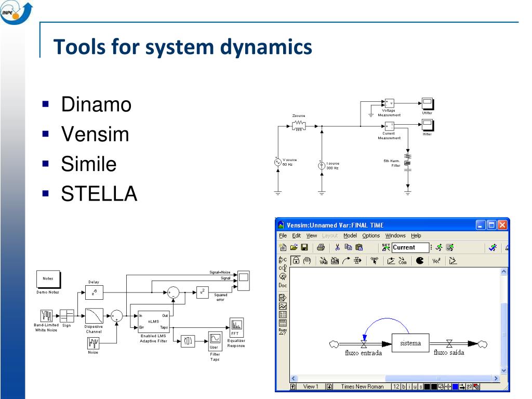The height and width of the screenshot is (399, 532).
Task: Open the Graph analysis tool
Action: coord(283,306)
